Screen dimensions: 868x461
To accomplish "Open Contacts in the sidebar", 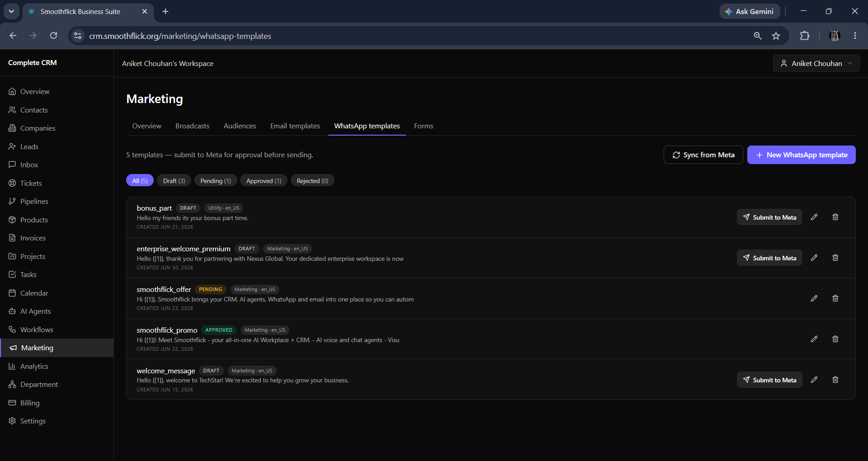I will [x=57, y=110].
